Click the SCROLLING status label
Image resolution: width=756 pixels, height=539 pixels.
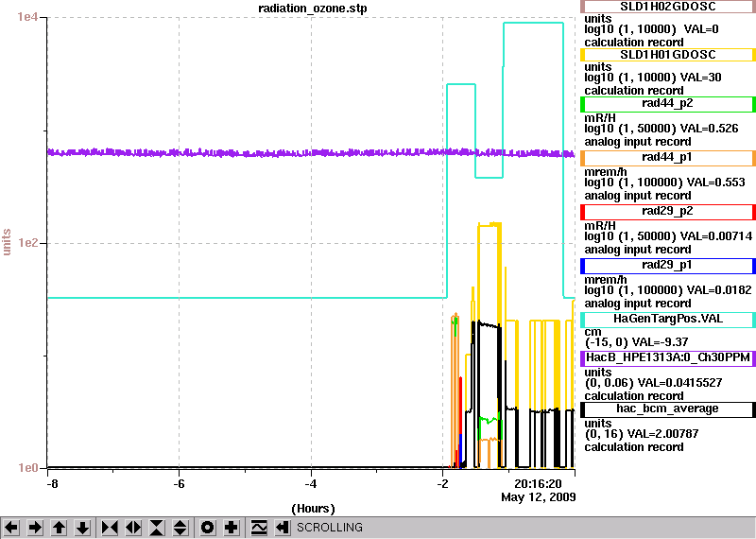[x=330, y=528]
